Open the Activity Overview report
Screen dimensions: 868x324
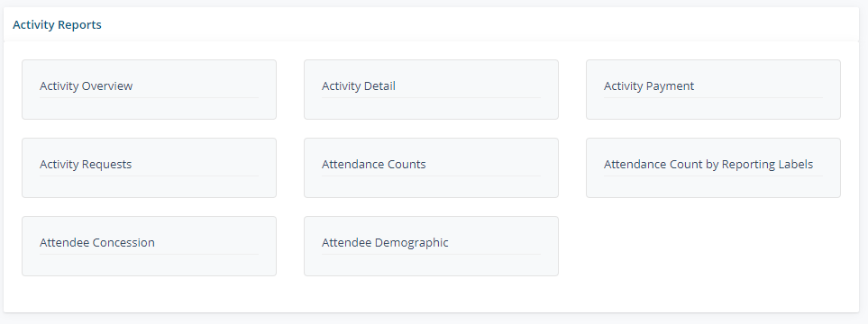(149, 90)
